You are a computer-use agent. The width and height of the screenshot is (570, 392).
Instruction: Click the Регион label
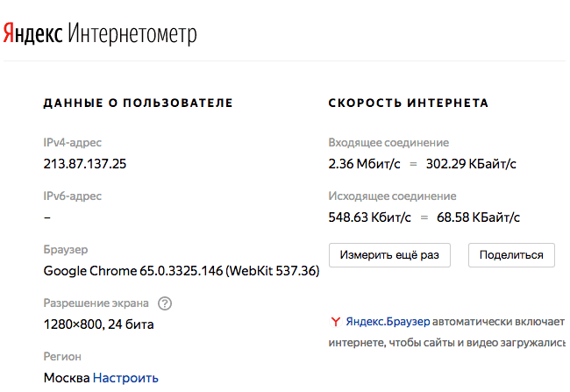pyautogui.click(x=62, y=356)
